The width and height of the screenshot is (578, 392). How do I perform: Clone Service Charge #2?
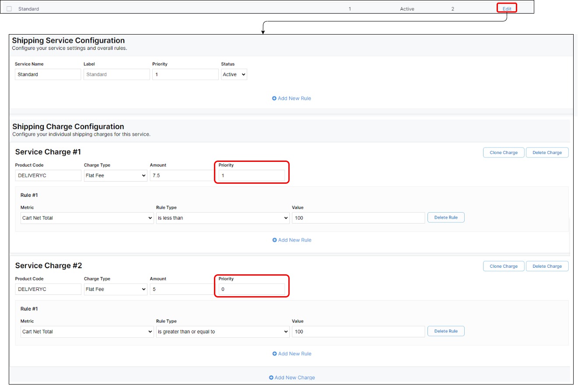pyautogui.click(x=503, y=266)
